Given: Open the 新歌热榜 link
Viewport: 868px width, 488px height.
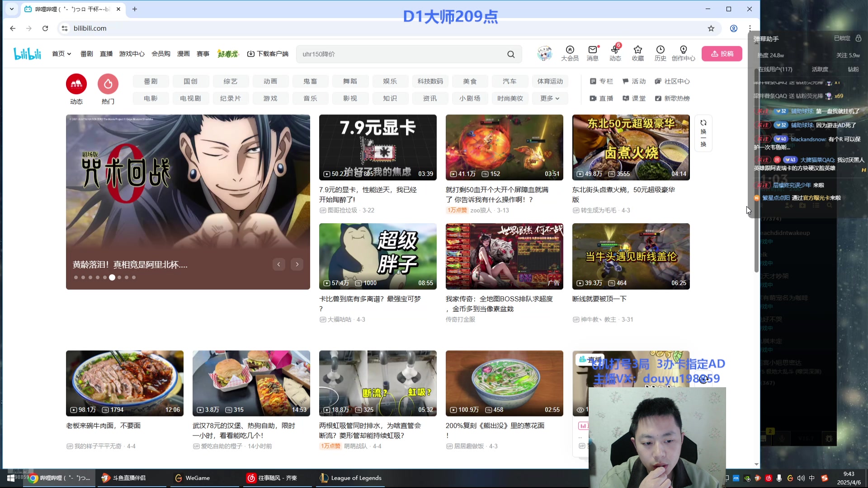Looking at the screenshot, I should tap(672, 99).
